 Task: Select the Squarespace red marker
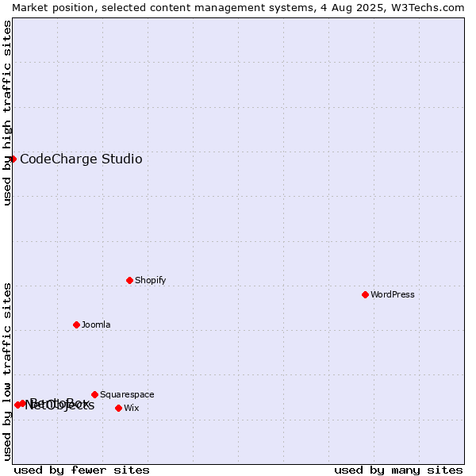(94, 394)
